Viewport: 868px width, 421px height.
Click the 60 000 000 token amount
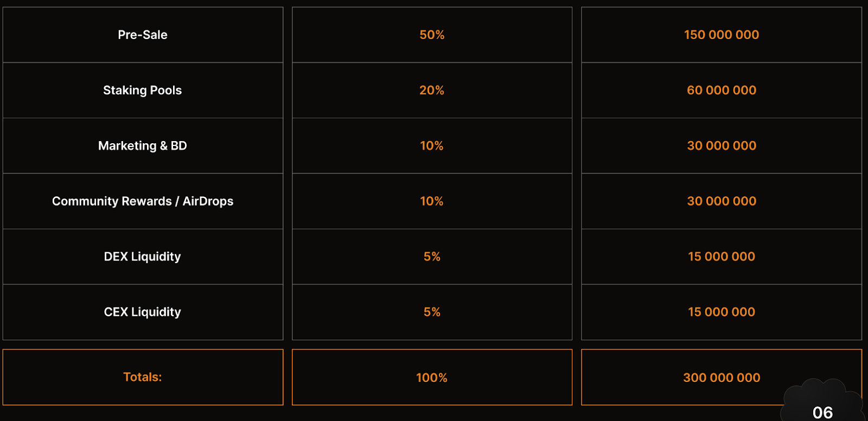(722, 90)
